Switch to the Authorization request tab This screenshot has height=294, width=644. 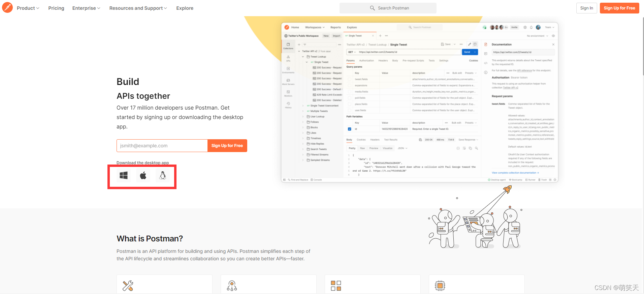366,61
